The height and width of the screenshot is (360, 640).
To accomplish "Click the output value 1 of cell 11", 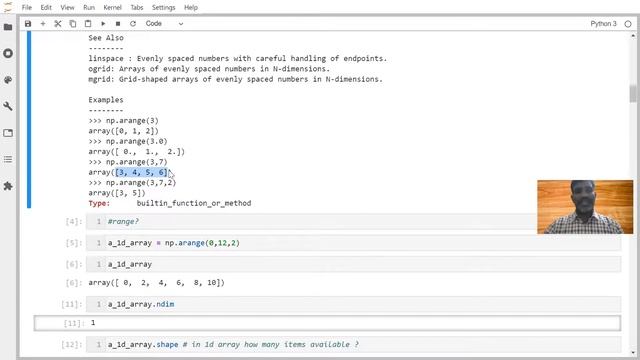I will point(93,323).
